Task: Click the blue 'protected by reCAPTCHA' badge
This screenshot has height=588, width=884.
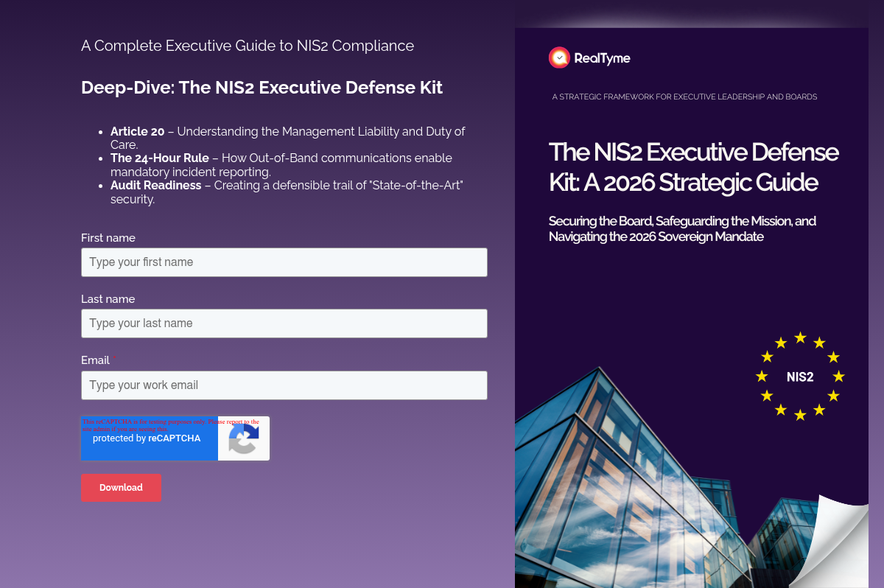Action: [x=149, y=438]
